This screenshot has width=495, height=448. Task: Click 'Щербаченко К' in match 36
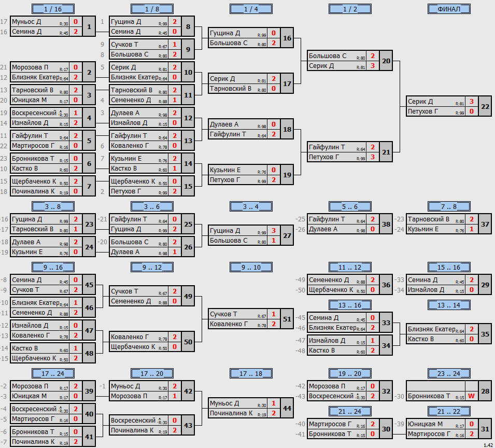[x=331, y=290]
